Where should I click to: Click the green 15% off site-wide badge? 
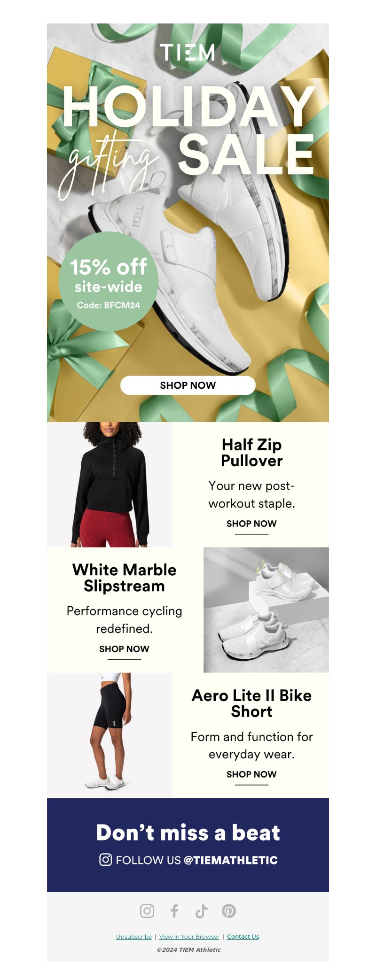coord(109,281)
